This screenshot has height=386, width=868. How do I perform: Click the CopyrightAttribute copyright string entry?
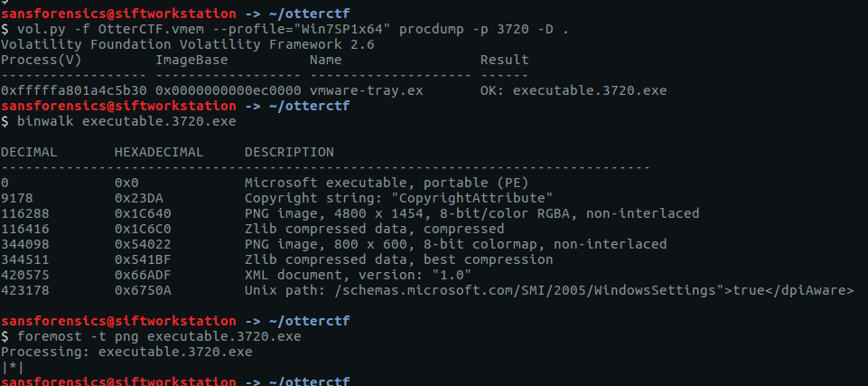[x=398, y=198]
